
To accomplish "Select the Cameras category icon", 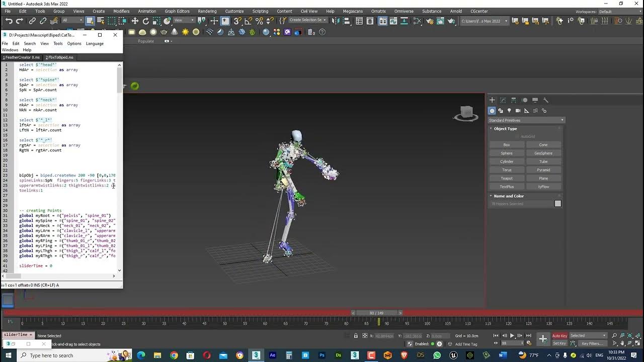I will pyautogui.click(x=518, y=111).
